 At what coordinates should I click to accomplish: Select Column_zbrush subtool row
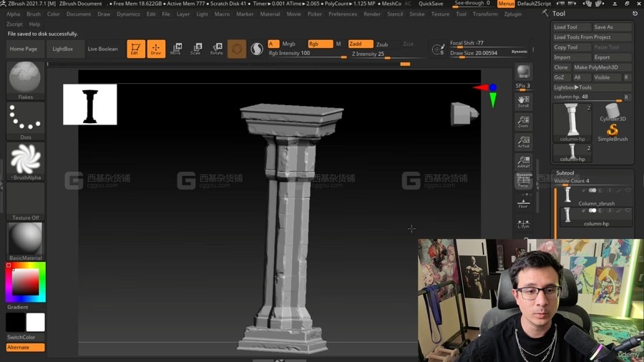pos(596,196)
